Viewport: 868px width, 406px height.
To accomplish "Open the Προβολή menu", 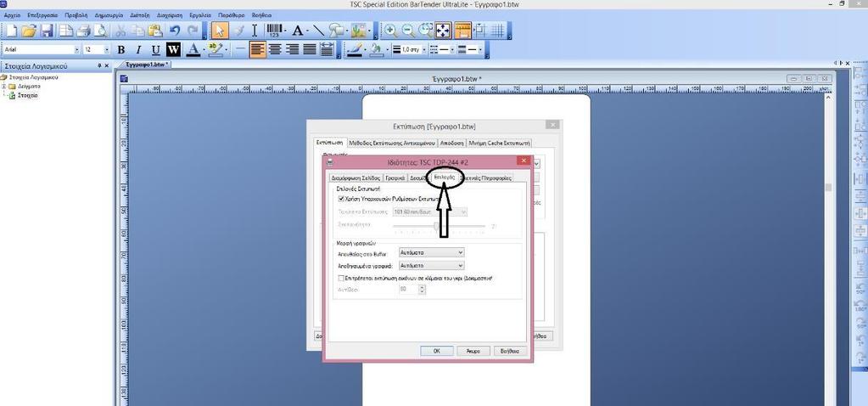I will click(x=76, y=15).
